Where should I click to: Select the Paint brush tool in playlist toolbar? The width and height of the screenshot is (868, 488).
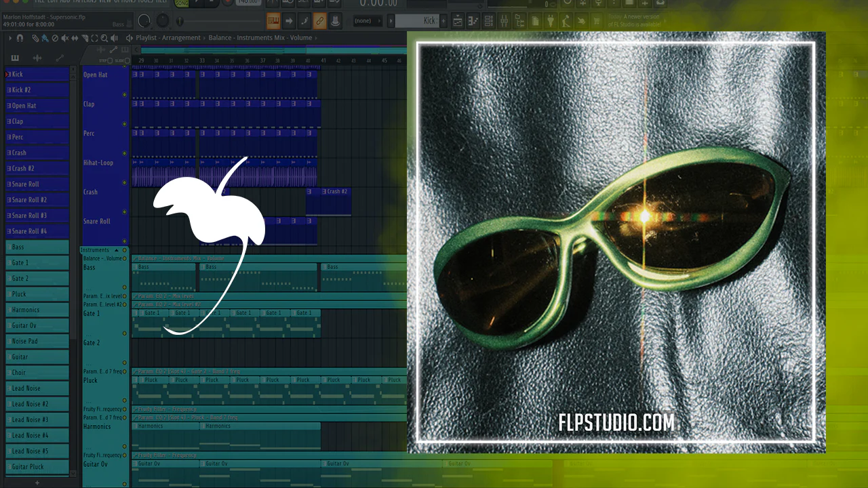pyautogui.click(x=45, y=38)
